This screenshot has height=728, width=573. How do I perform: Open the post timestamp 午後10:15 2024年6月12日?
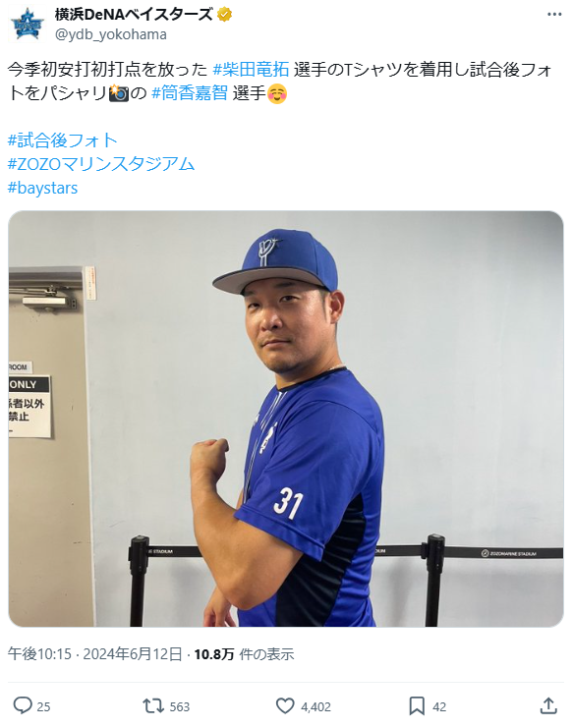click(x=94, y=653)
